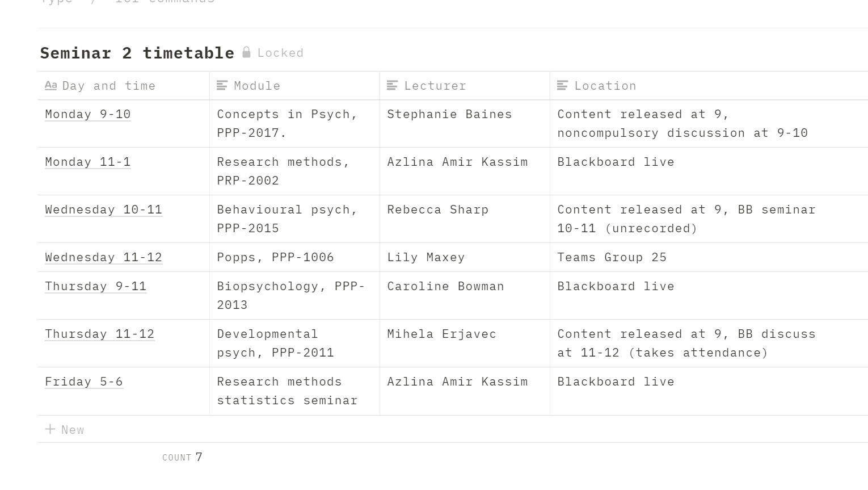Click the Seminar 2 timetable title
Viewport: 868px width, 490px height.
pyautogui.click(x=137, y=53)
